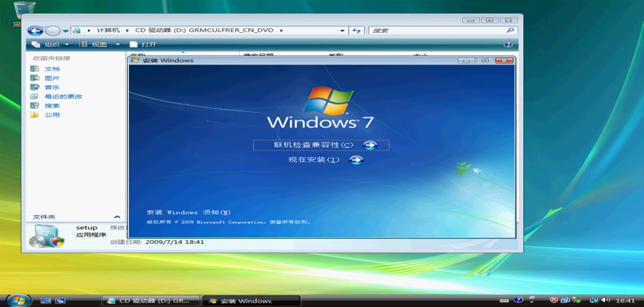Click the arrow icon next to 联机检查兼容性

point(370,145)
